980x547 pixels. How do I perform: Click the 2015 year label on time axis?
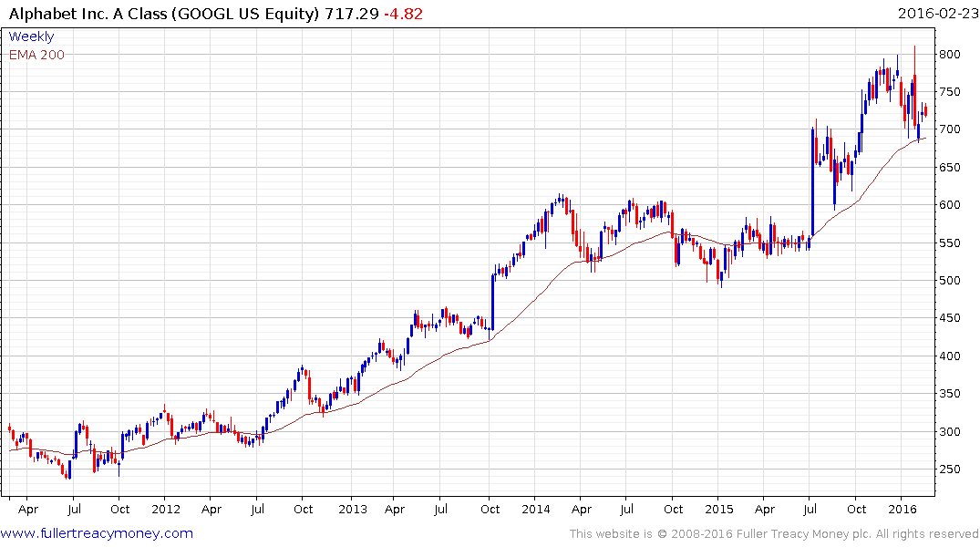[x=718, y=510]
